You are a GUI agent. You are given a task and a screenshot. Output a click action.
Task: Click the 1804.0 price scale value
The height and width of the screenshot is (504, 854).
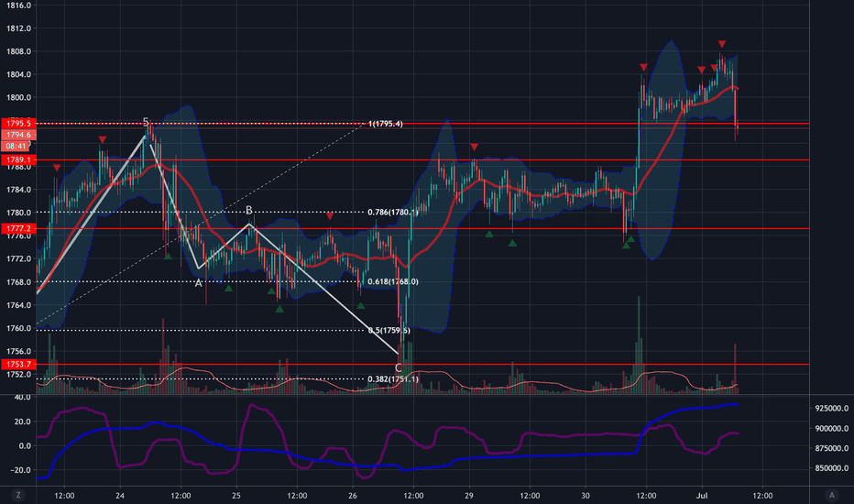pos(18,74)
